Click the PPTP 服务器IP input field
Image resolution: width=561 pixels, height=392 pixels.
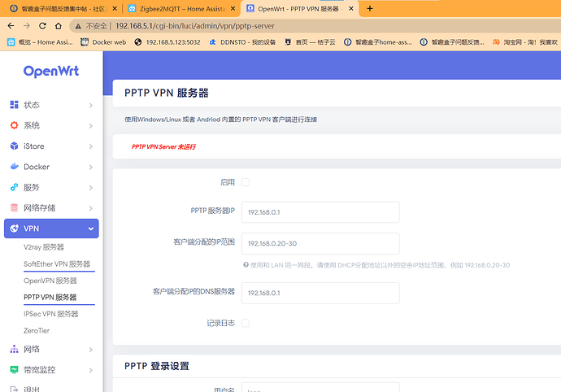[320, 212]
